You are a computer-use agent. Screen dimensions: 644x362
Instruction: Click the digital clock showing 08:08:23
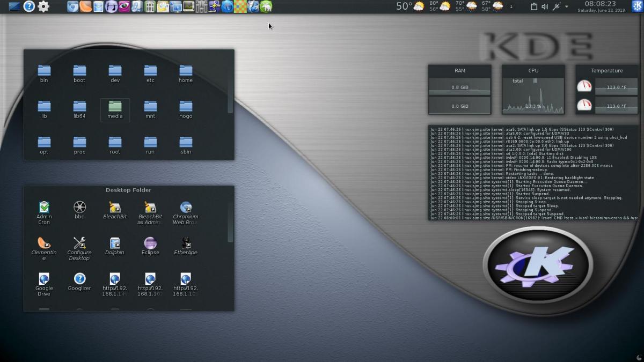pos(600,4)
